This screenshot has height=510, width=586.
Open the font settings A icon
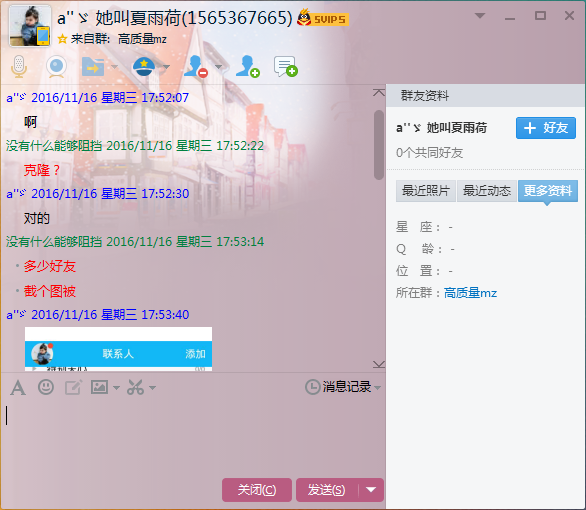tap(18, 387)
